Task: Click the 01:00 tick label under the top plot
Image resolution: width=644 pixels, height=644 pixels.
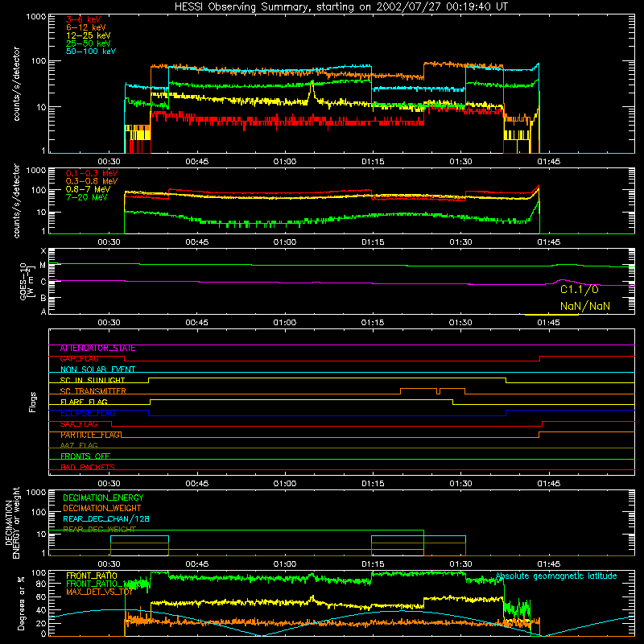Action: [285, 162]
